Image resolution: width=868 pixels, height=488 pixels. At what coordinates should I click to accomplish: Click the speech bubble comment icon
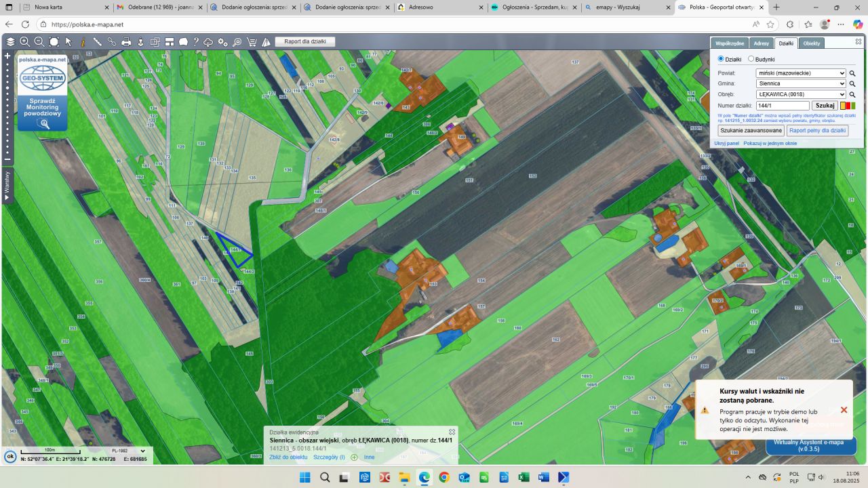[183, 42]
